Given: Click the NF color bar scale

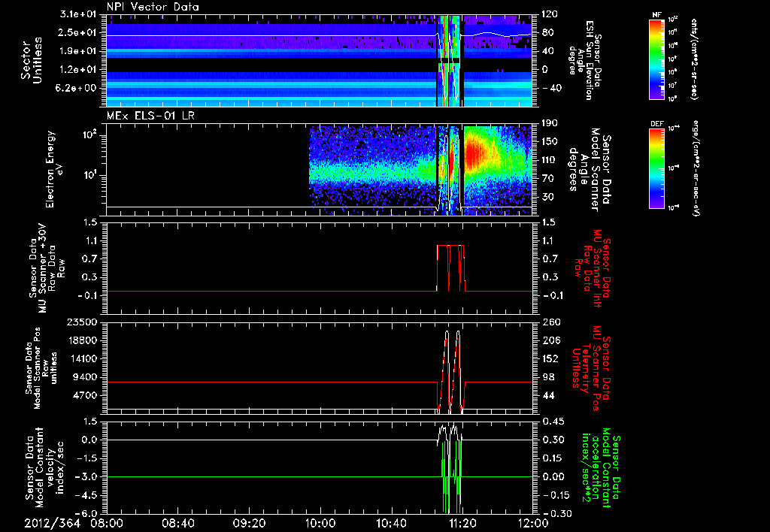Looking at the screenshot, I should [x=657, y=59].
